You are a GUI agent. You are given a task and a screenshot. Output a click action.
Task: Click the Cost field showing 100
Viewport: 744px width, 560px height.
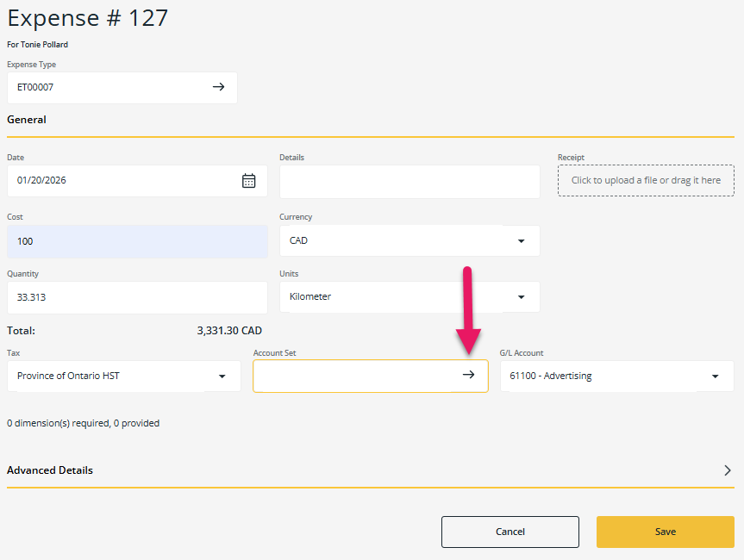(x=137, y=240)
